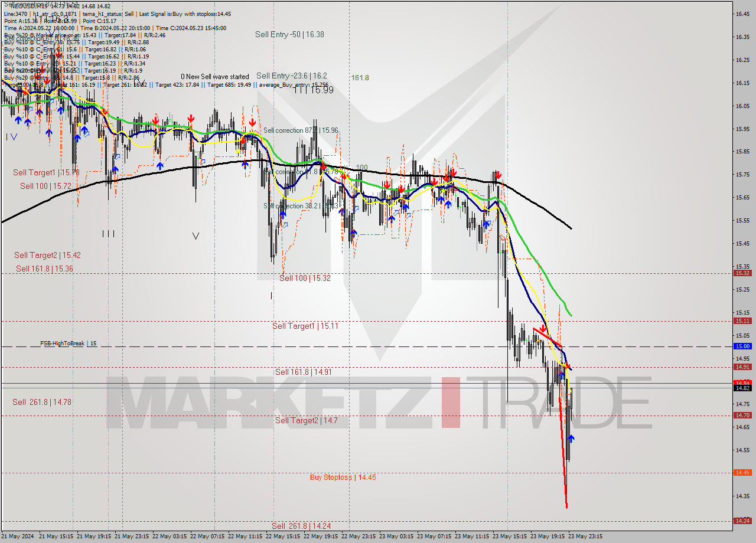The width and height of the screenshot is (756, 543).
Task: Click the 'Sell 161.8 | 14.91' label
Action: coord(303,372)
